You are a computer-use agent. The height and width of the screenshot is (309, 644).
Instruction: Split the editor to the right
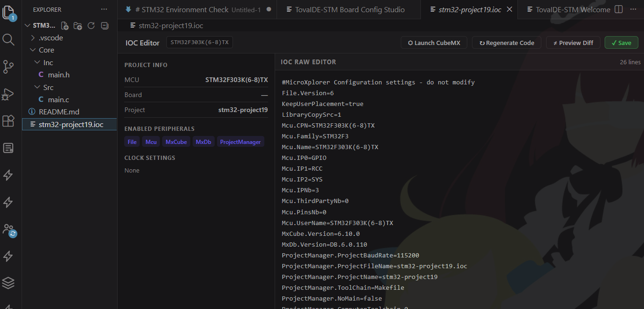pos(619,9)
